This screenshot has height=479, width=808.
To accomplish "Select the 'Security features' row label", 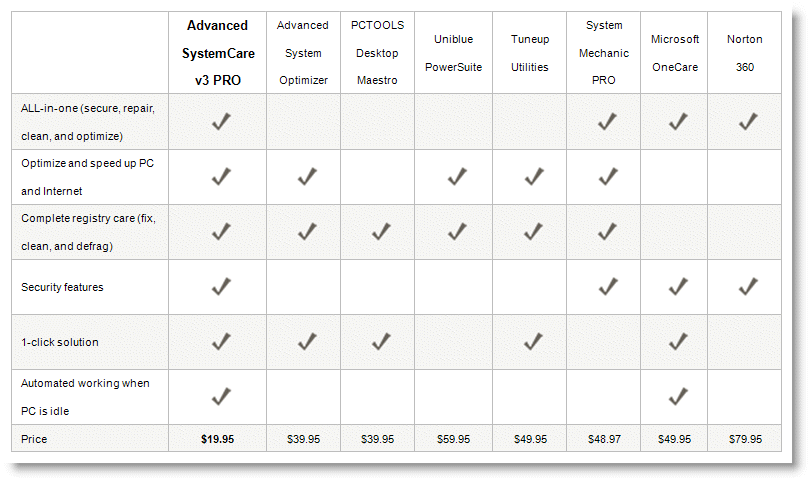I will 62,287.
